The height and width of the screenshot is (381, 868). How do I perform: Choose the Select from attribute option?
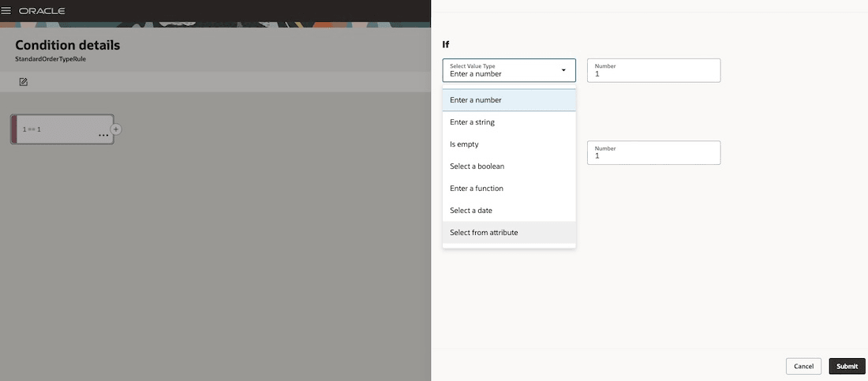pos(509,233)
